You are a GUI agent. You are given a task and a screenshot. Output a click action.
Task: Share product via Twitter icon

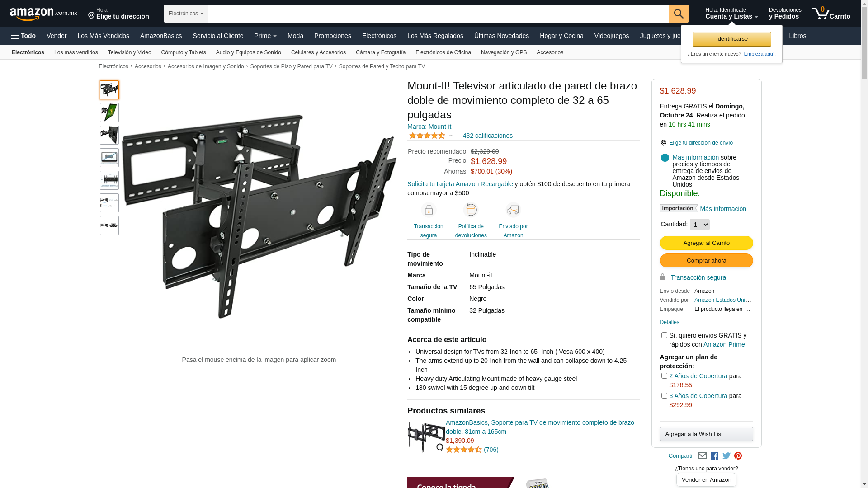coord(726,456)
